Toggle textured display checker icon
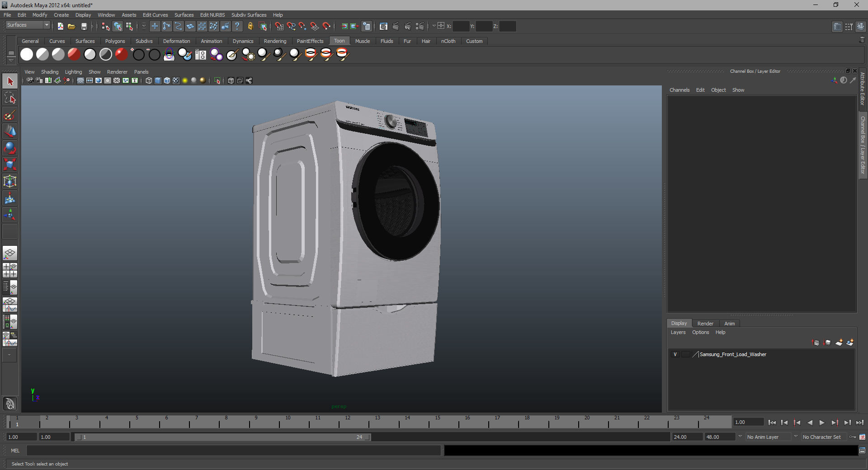868x470 pixels. click(176, 80)
